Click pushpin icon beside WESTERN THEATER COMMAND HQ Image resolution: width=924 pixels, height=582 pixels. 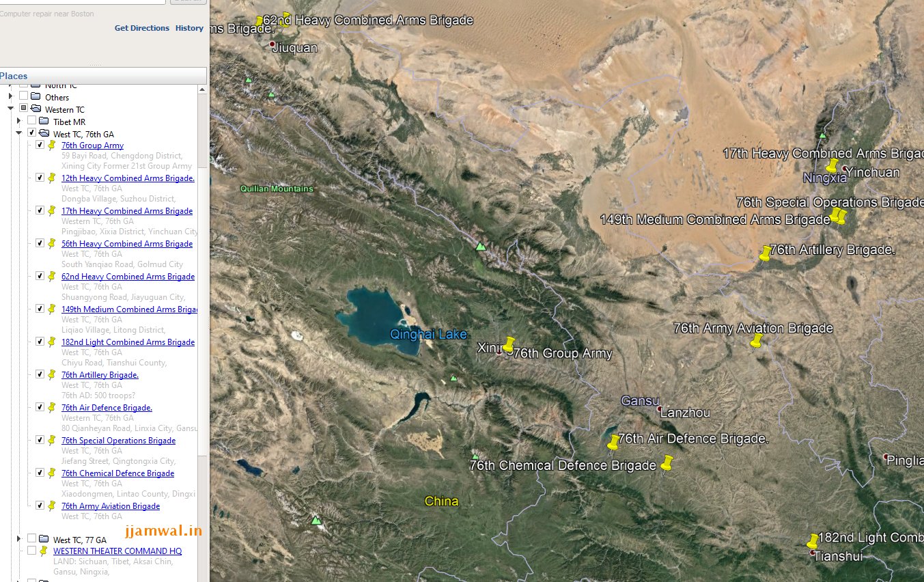44,551
